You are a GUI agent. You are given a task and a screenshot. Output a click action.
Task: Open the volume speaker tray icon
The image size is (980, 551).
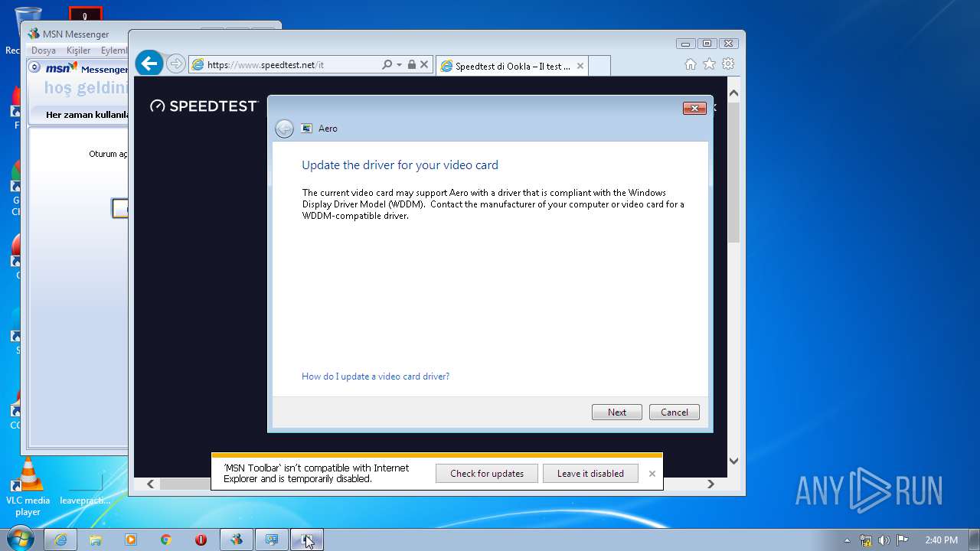coord(884,540)
